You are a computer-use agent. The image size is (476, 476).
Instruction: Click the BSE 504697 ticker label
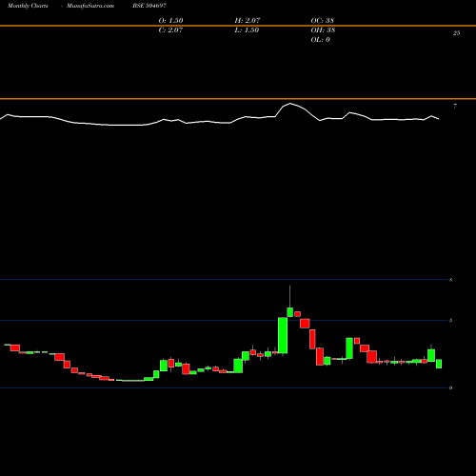[x=149, y=6]
